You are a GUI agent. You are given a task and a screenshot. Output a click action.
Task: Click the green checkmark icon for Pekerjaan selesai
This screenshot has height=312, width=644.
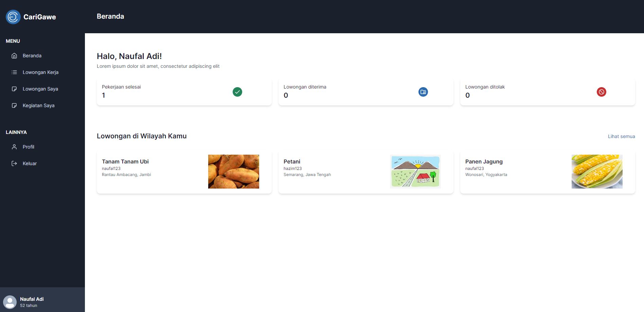(237, 92)
